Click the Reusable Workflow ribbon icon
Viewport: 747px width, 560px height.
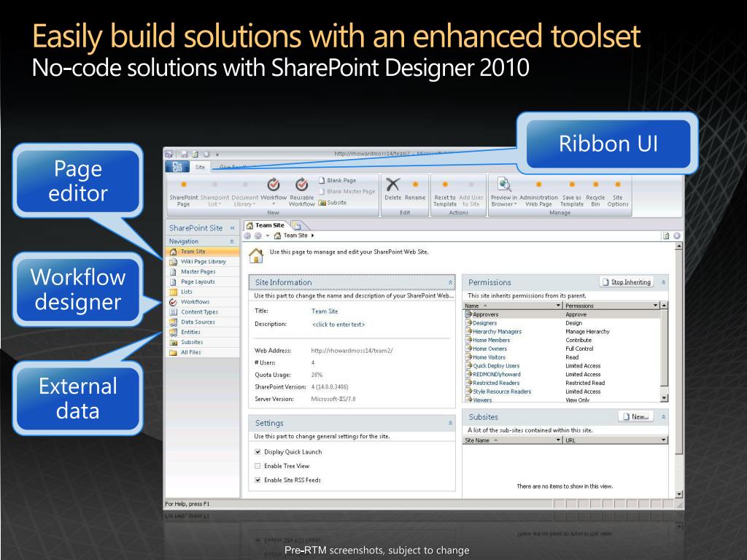(x=301, y=184)
